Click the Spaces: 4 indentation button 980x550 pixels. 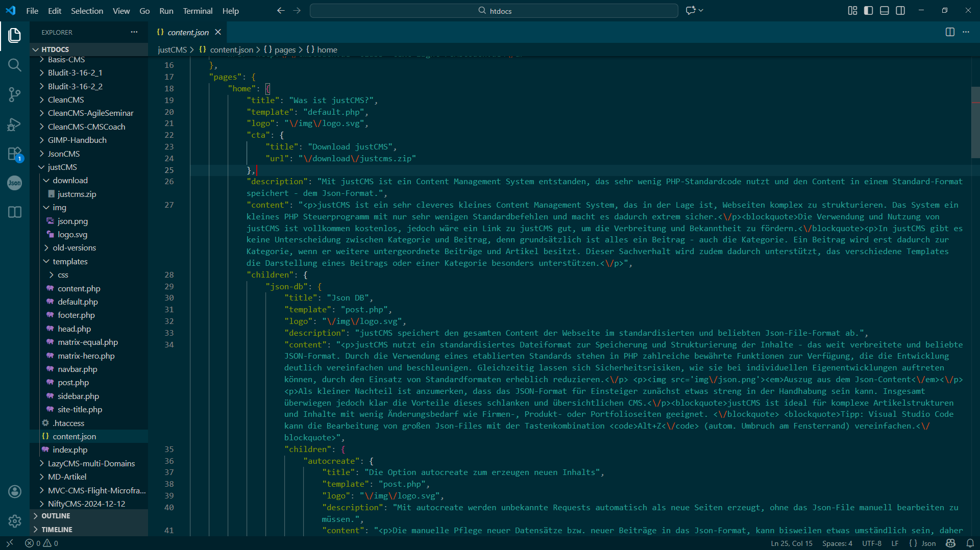[837, 543]
